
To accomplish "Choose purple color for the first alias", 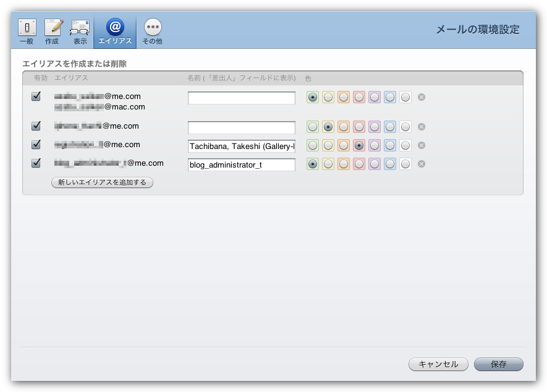I will click(x=375, y=97).
